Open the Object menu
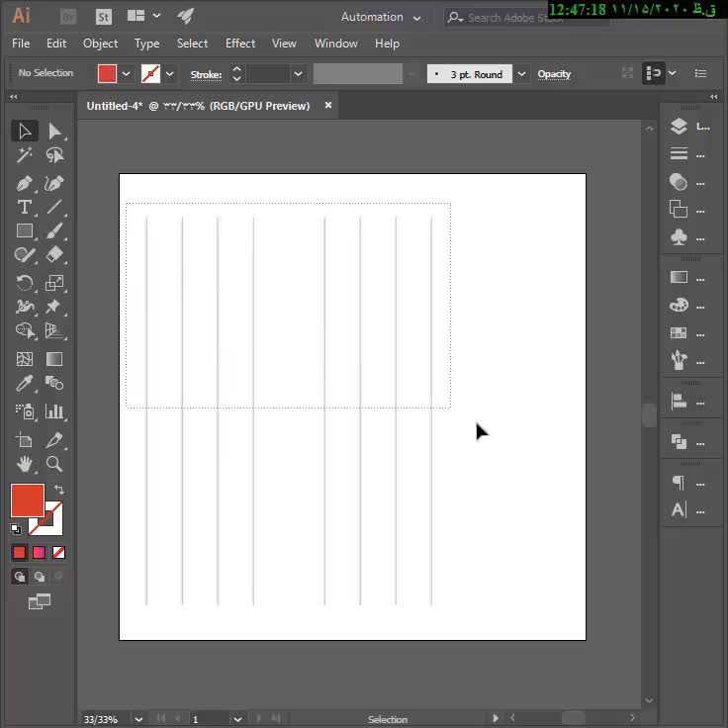Screen dimensions: 728x728 [100, 44]
